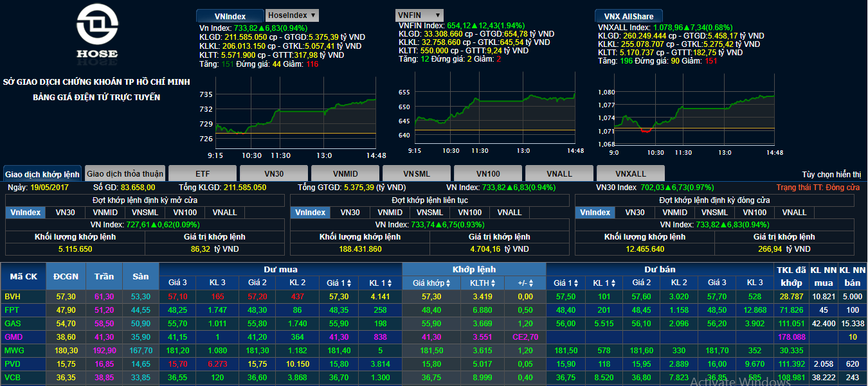Sort by KL 1 arrows under Dư mua
The width and height of the screenshot is (868, 386).
point(388,283)
